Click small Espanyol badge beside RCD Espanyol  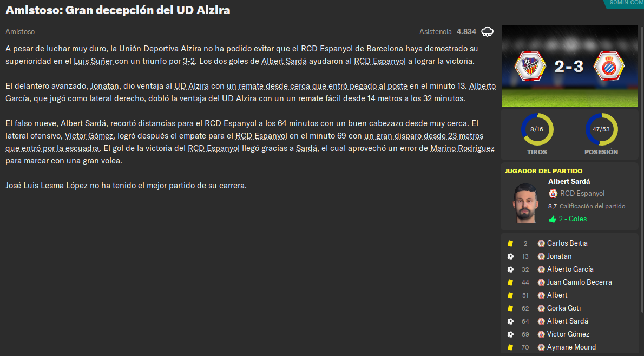tap(553, 193)
